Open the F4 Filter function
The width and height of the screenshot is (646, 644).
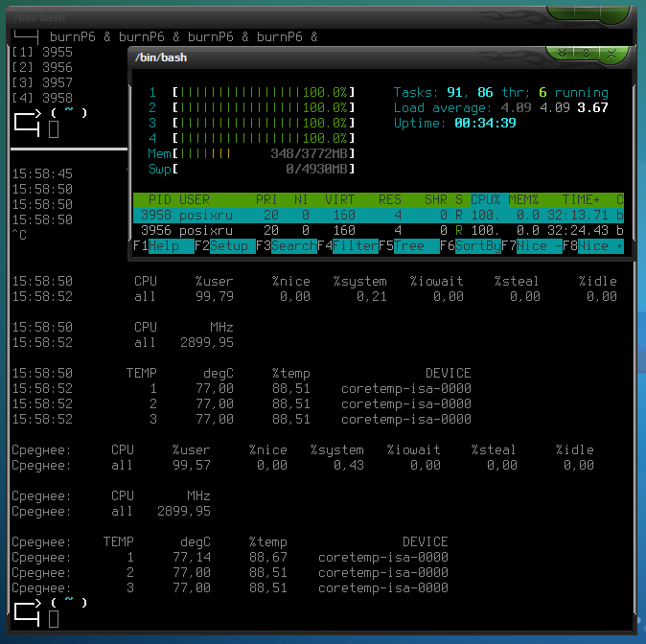348,246
